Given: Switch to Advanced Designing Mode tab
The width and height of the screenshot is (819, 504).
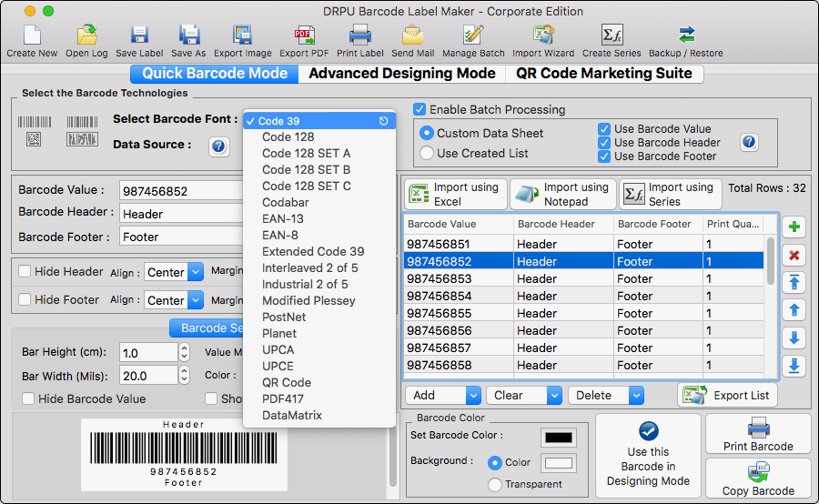Looking at the screenshot, I should click(x=401, y=73).
